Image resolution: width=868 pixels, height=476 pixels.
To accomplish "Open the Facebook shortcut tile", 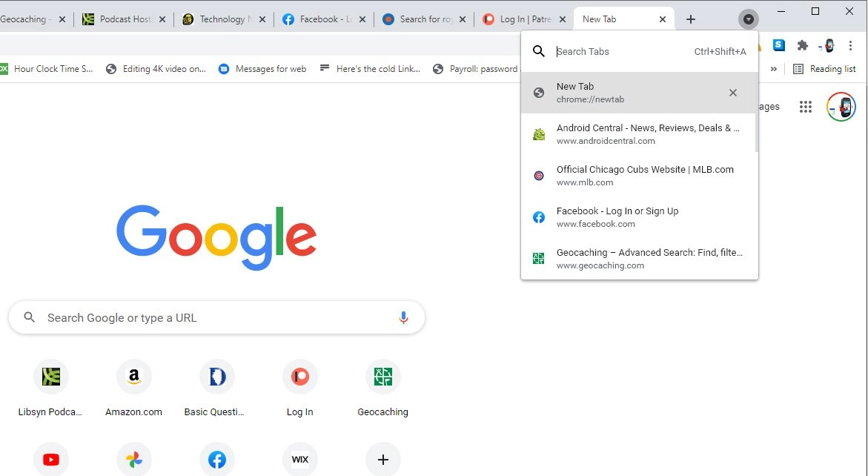I will click(x=217, y=460).
